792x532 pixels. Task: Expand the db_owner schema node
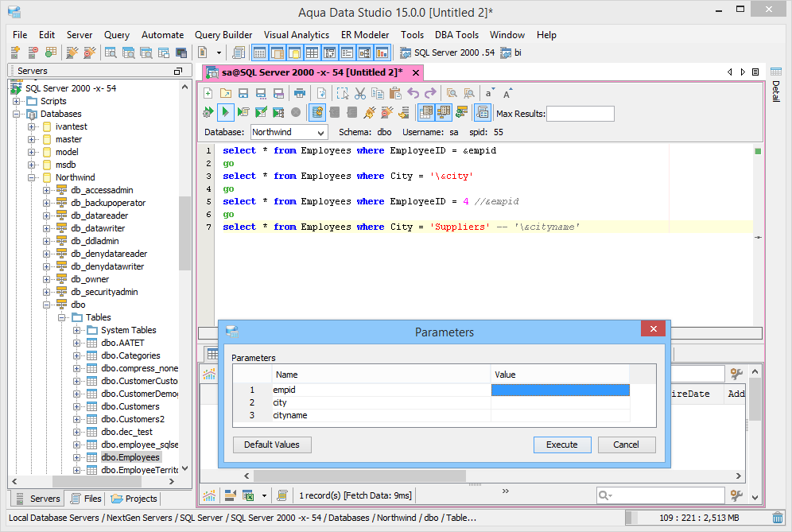(46, 279)
